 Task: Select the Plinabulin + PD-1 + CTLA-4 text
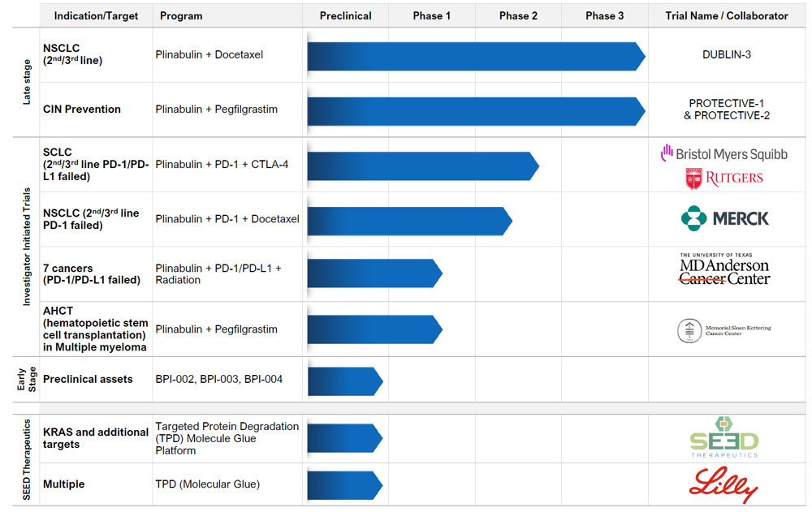[x=222, y=164]
